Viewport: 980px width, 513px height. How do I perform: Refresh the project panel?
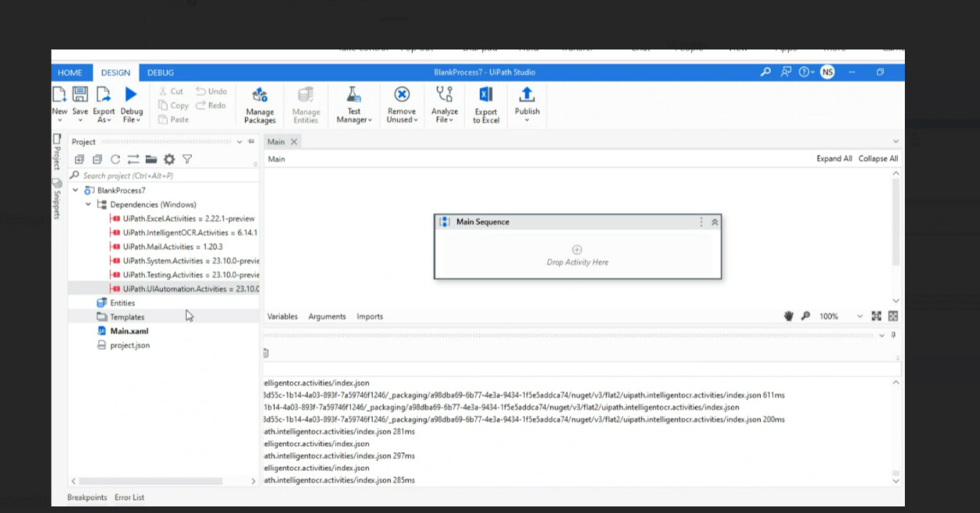click(x=115, y=158)
